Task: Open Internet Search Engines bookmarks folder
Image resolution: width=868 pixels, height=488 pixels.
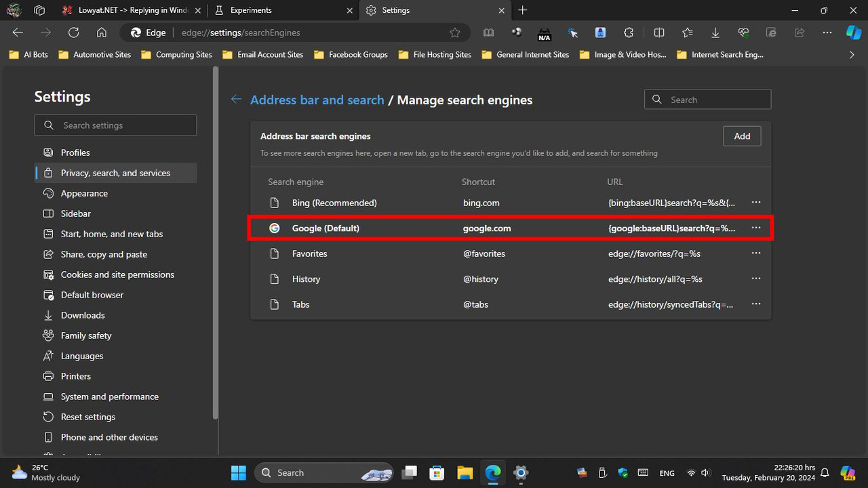Action: [x=720, y=55]
